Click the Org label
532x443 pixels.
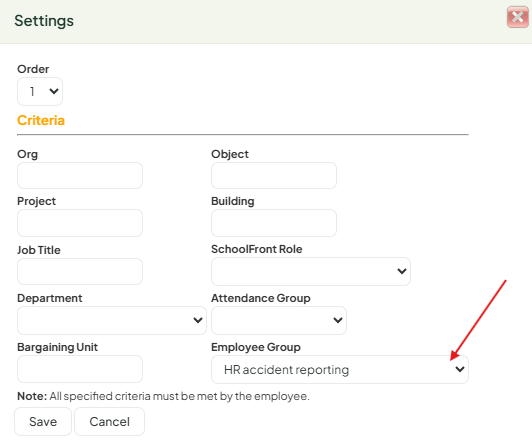tap(27, 154)
